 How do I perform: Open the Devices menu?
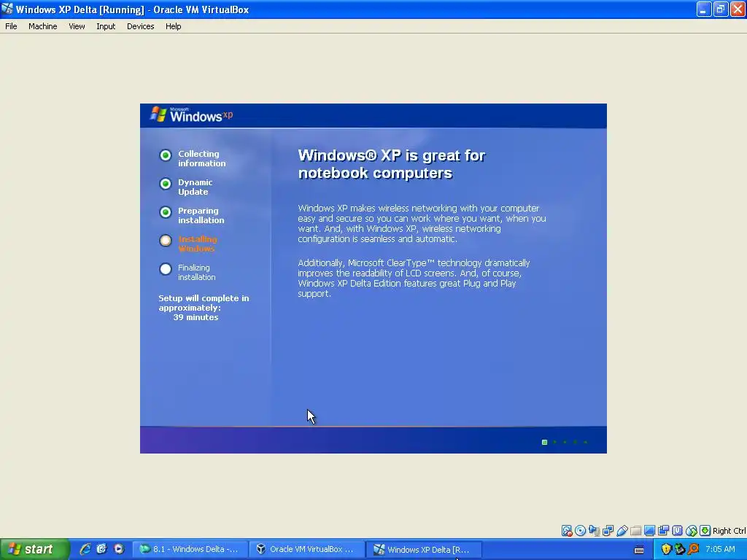pos(141,26)
